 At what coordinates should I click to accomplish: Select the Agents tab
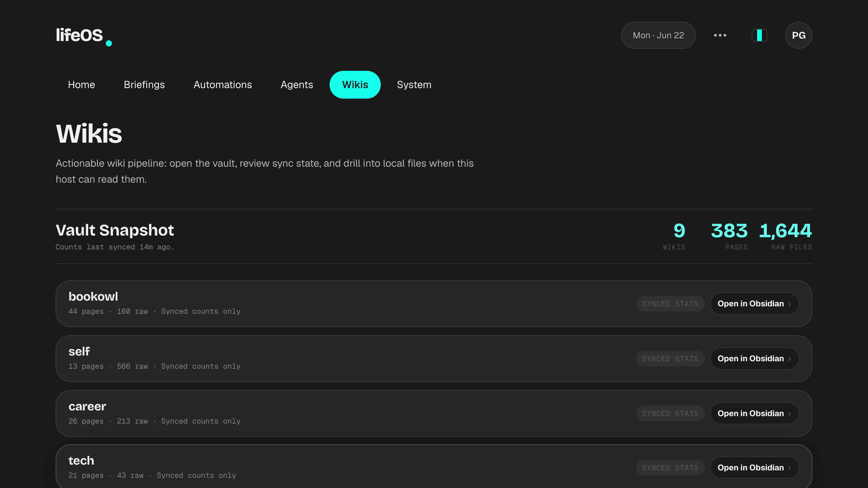[x=297, y=85]
